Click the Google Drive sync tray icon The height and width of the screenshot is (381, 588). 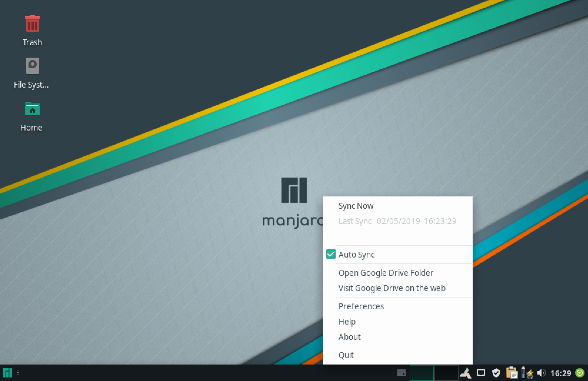tap(466, 373)
